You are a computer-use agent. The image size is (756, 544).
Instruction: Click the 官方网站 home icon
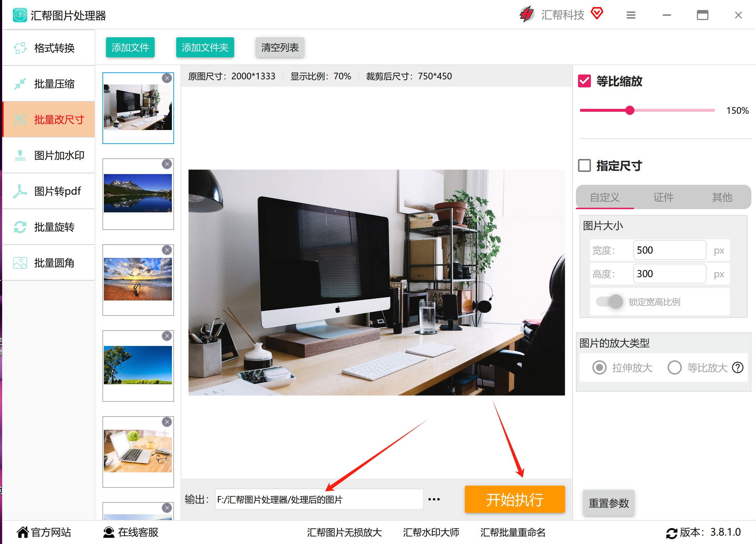pyautogui.click(x=23, y=532)
